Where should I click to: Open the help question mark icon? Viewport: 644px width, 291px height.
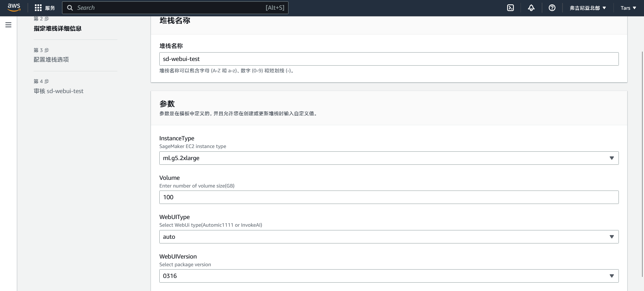[552, 8]
